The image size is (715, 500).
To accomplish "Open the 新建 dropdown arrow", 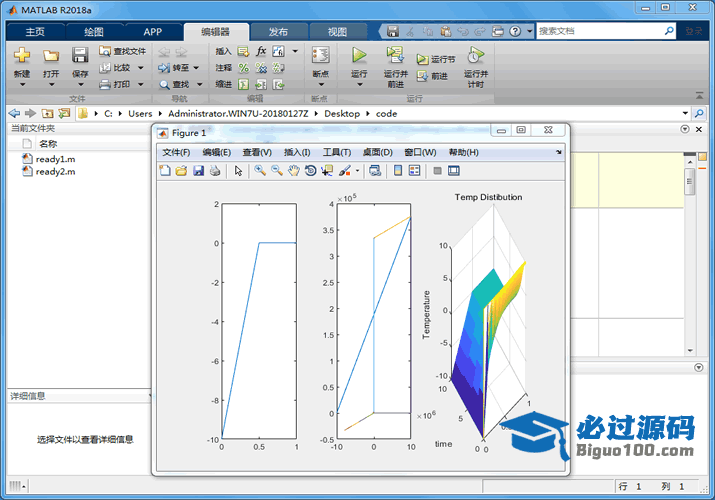I will 21,85.
